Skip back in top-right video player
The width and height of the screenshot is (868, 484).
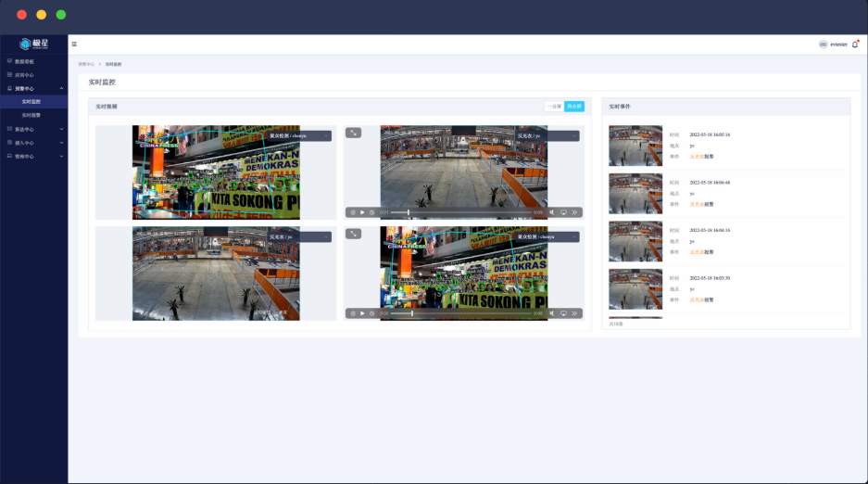click(353, 212)
